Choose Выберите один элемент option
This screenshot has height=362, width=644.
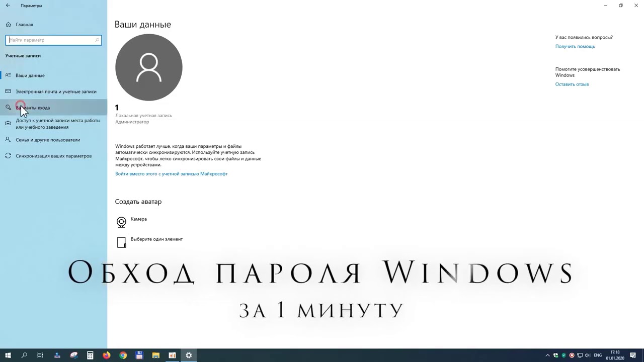tap(149, 242)
